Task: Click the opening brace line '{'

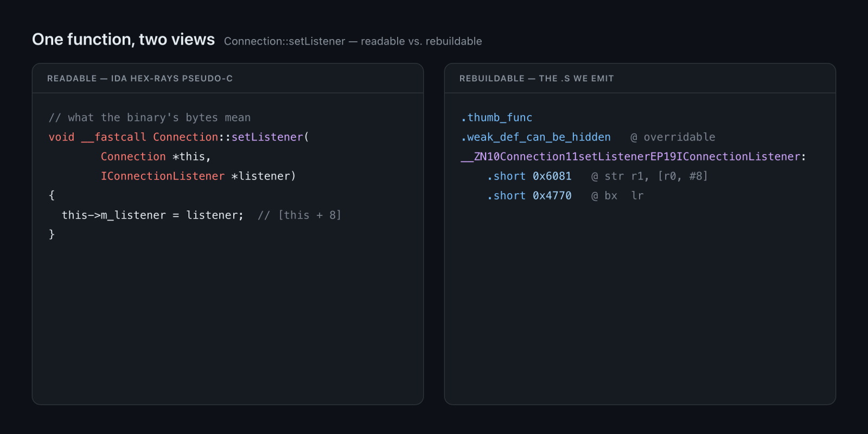Action: click(52, 195)
